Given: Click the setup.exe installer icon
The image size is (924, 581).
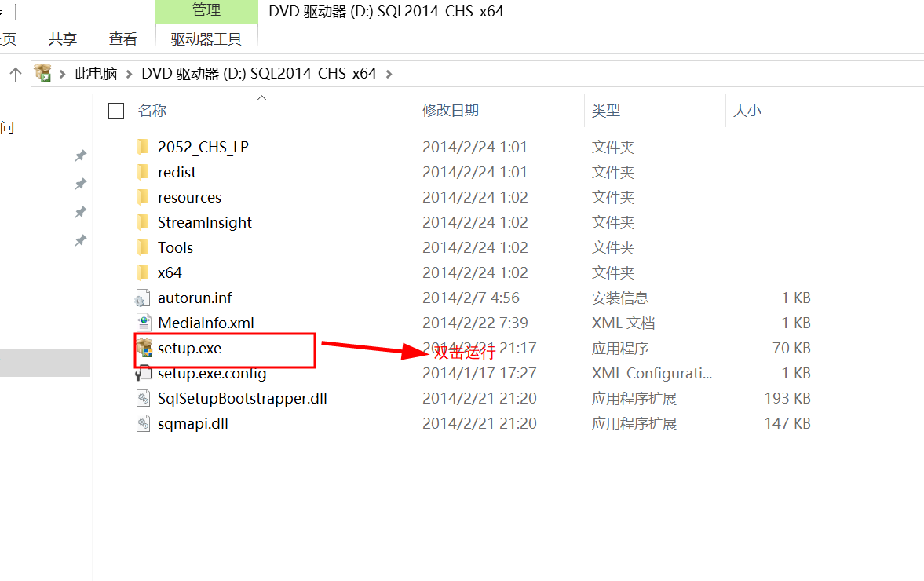Looking at the screenshot, I should (x=144, y=349).
